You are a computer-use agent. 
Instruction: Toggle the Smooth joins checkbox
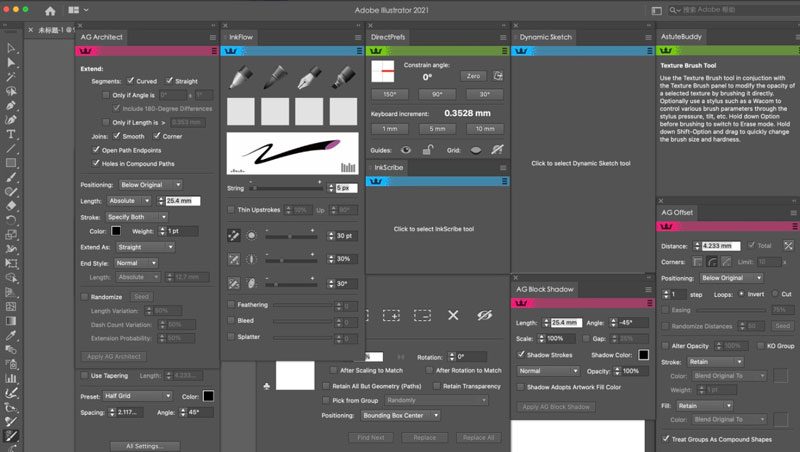[117, 136]
